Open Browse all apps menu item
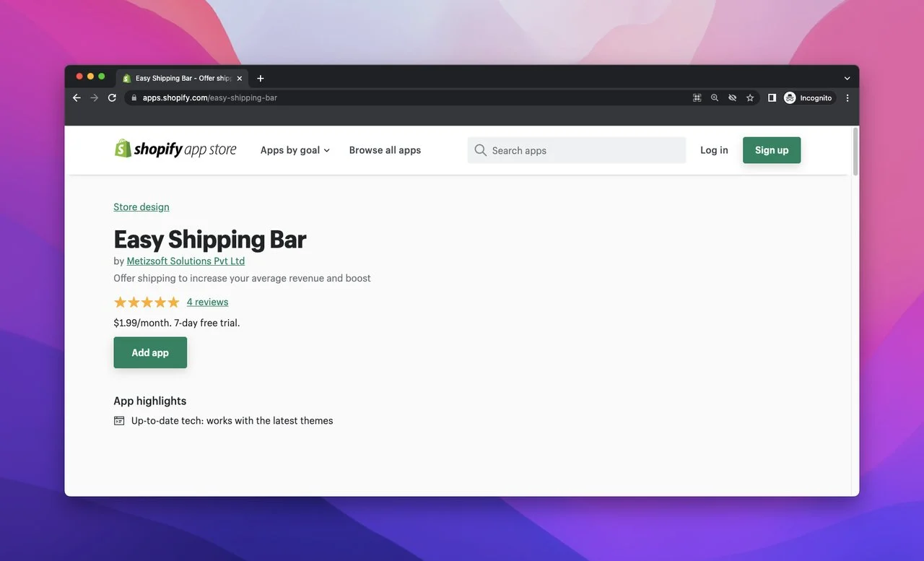Screen dimensions: 924x561 [385, 150]
